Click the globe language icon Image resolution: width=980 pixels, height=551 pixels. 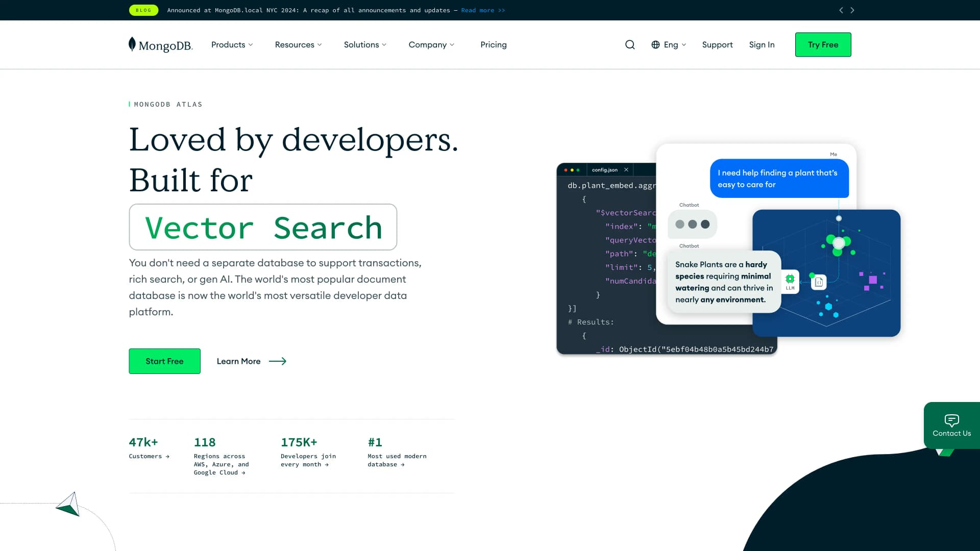click(x=655, y=45)
